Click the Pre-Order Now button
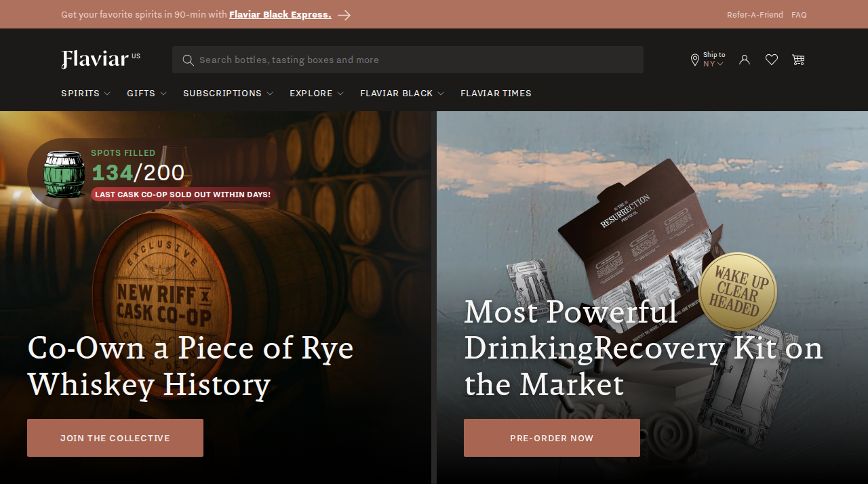 point(552,438)
